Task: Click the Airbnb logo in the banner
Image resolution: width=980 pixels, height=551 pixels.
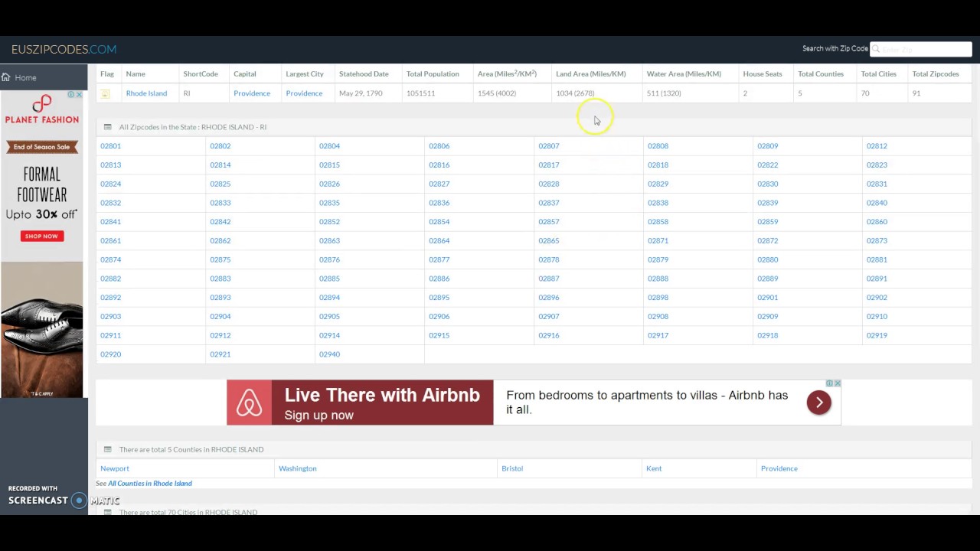Action: coord(249,403)
